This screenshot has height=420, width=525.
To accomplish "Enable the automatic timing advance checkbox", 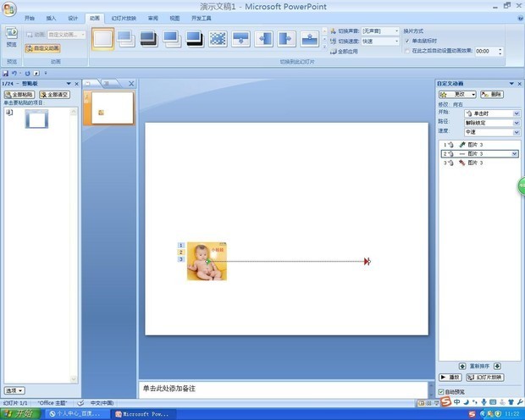I will [406, 51].
